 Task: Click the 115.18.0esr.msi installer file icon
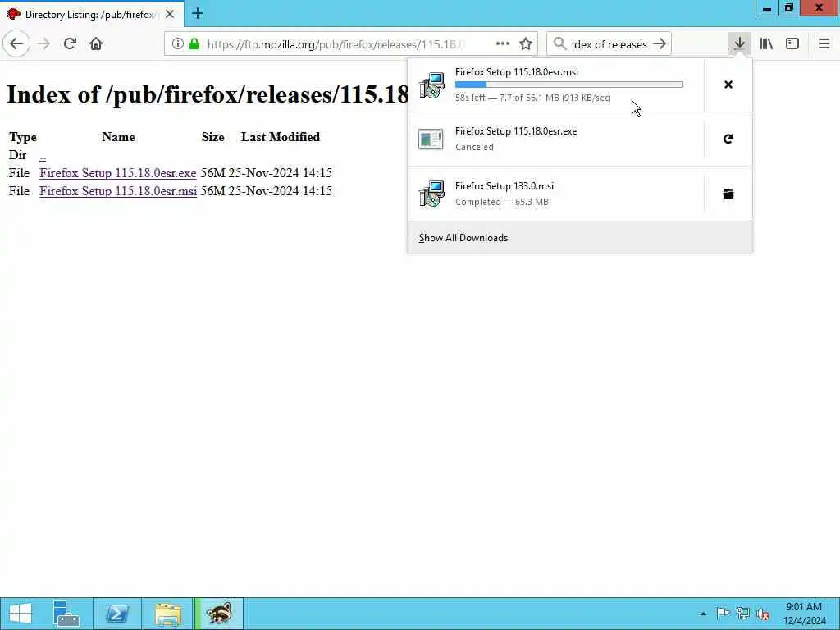(431, 85)
